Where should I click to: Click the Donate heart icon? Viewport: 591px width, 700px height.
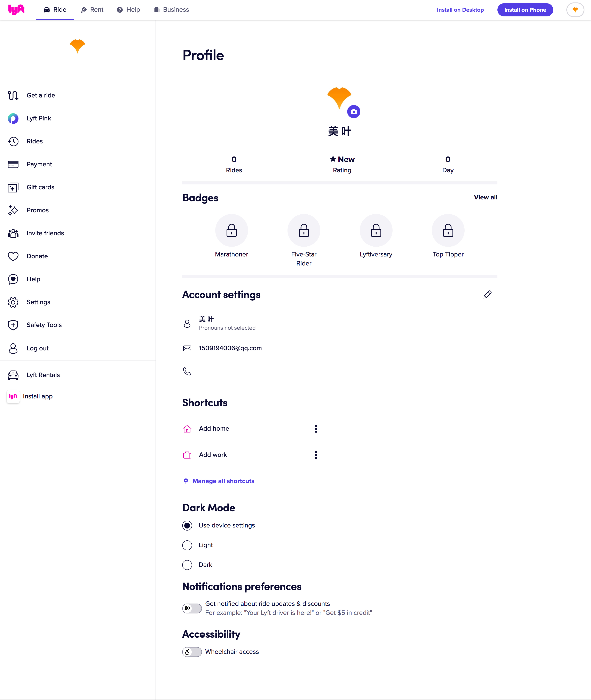coord(13,256)
